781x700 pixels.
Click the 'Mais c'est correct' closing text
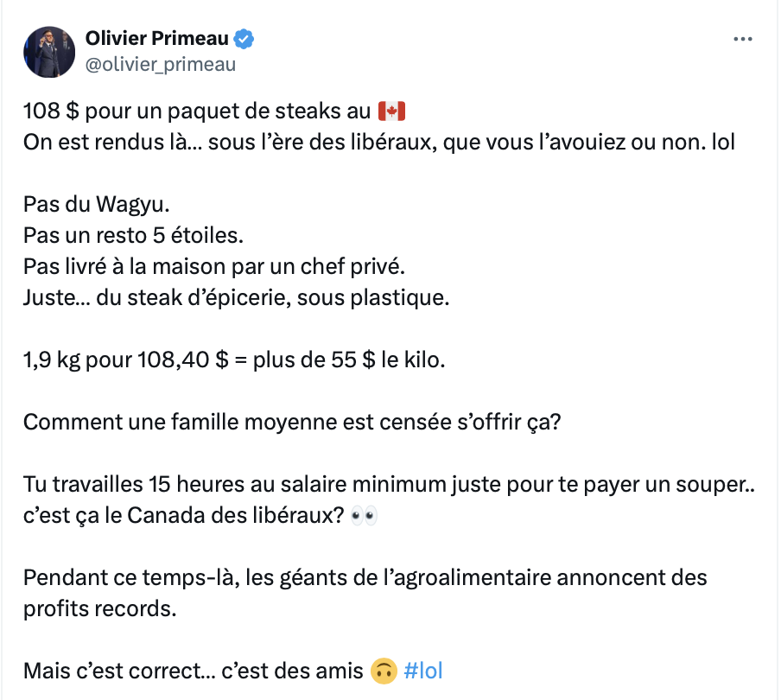[x=194, y=671]
